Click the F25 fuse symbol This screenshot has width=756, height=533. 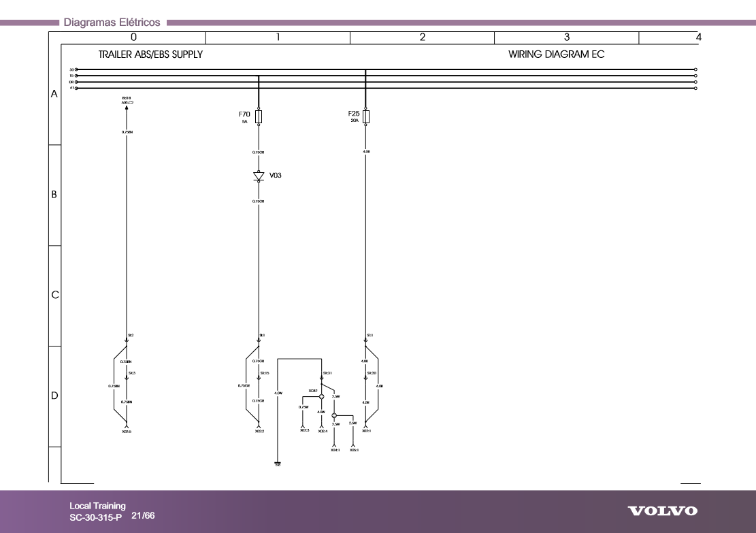(366, 116)
